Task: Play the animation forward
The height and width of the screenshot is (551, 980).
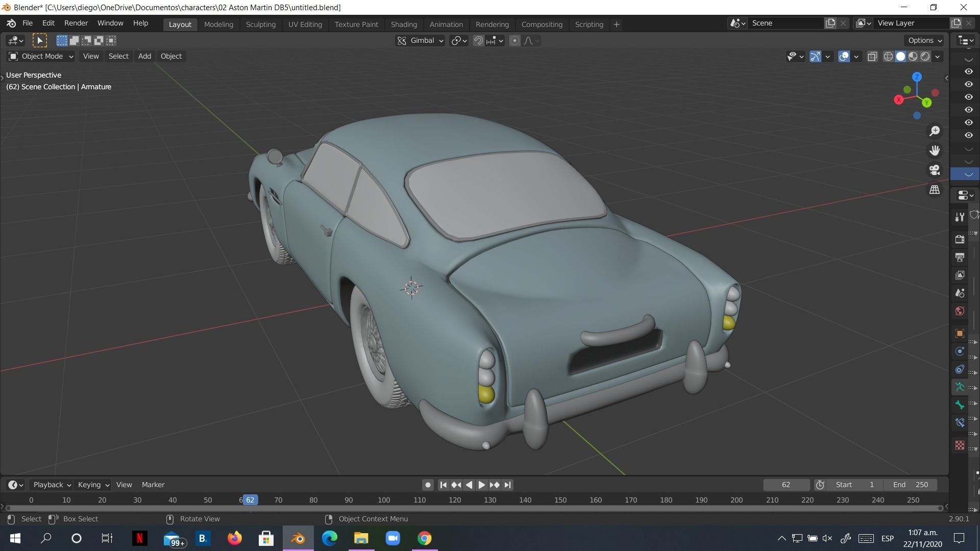Action: (481, 485)
